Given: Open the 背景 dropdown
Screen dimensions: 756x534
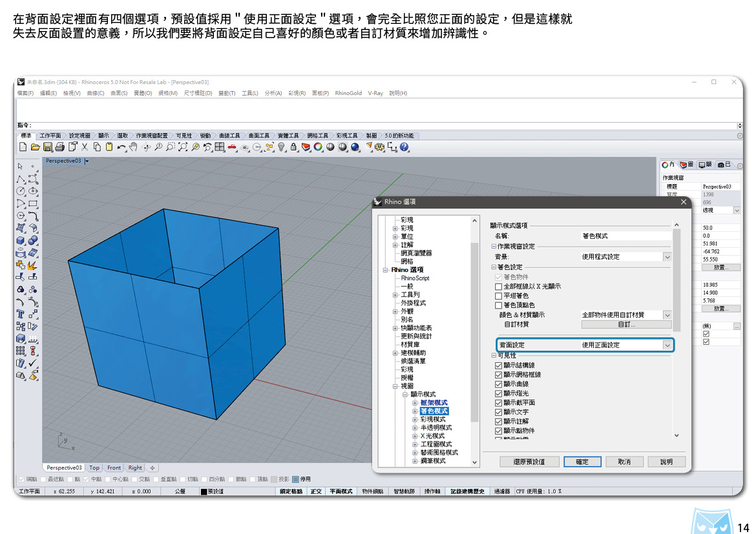Looking at the screenshot, I should tap(667, 257).
